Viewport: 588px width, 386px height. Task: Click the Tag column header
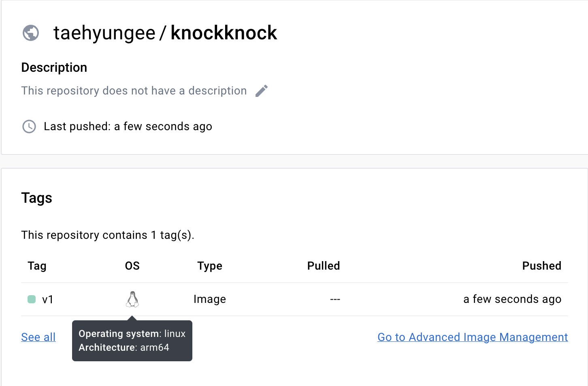pyautogui.click(x=37, y=266)
